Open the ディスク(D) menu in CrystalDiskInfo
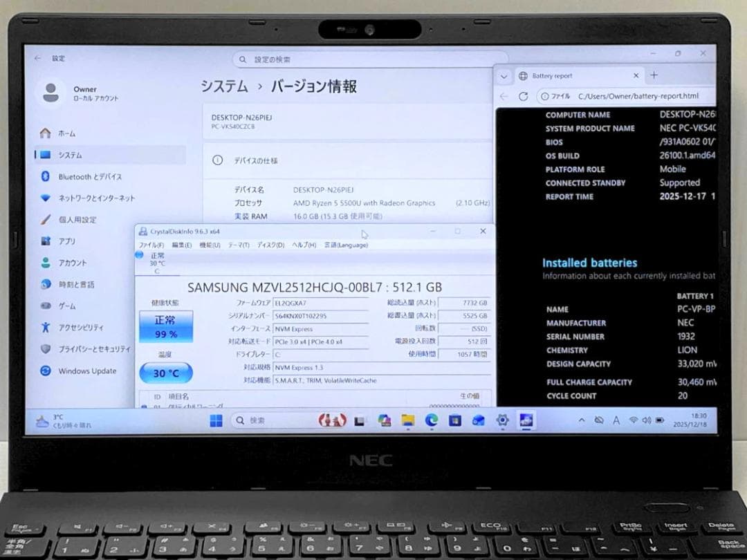Screen dimensions: 747x560 tap(268, 245)
